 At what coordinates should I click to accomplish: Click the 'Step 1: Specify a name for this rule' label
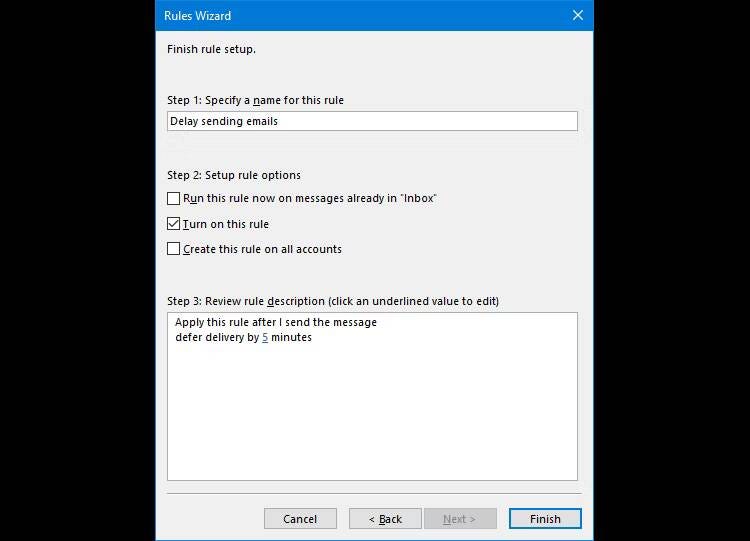click(255, 100)
